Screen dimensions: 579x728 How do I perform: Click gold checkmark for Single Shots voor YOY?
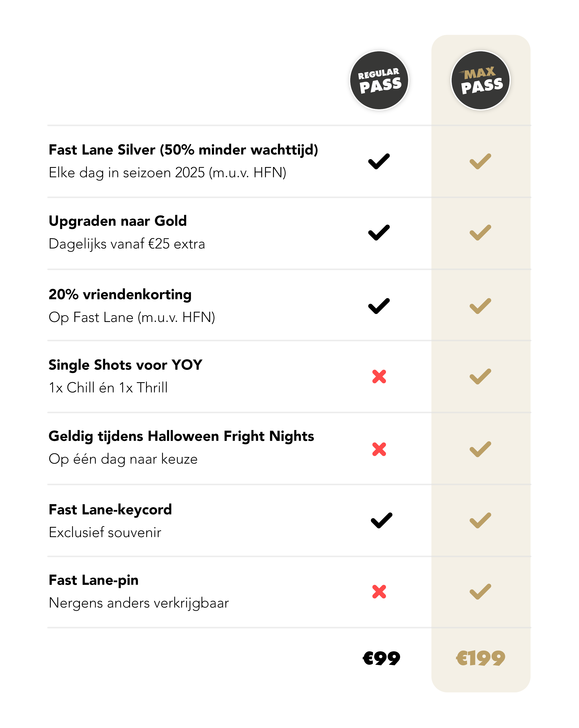pos(480,376)
